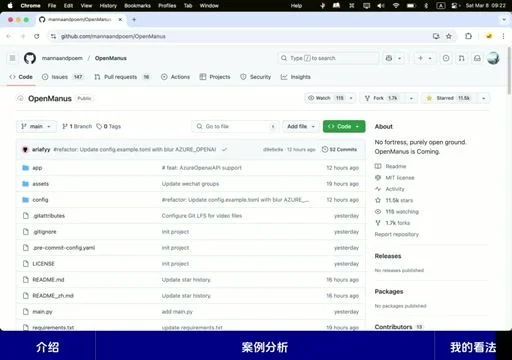This screenshot has height=360, width=512.
Task: Click install app icon in address bar
Action: [x=436, y=36]
